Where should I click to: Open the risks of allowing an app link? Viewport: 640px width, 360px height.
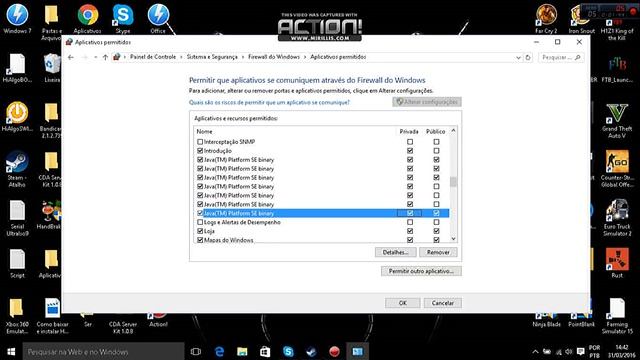(x=269, y=102)
